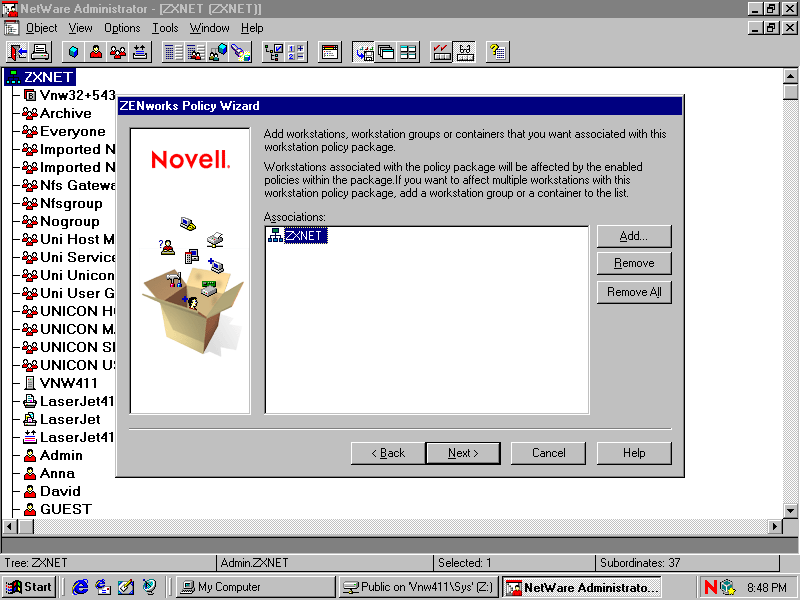Click the NetWare Administrator taskbar button

click(x=582, y=587)
